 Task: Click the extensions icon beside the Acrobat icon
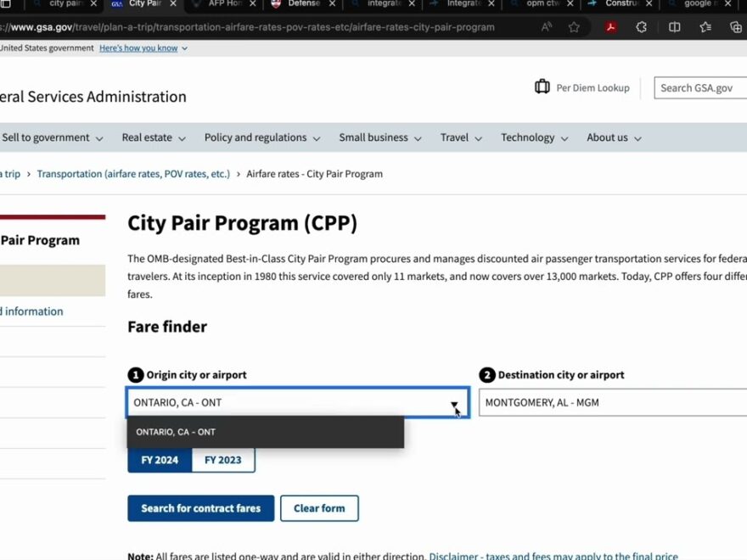click(x=642, y=26)
